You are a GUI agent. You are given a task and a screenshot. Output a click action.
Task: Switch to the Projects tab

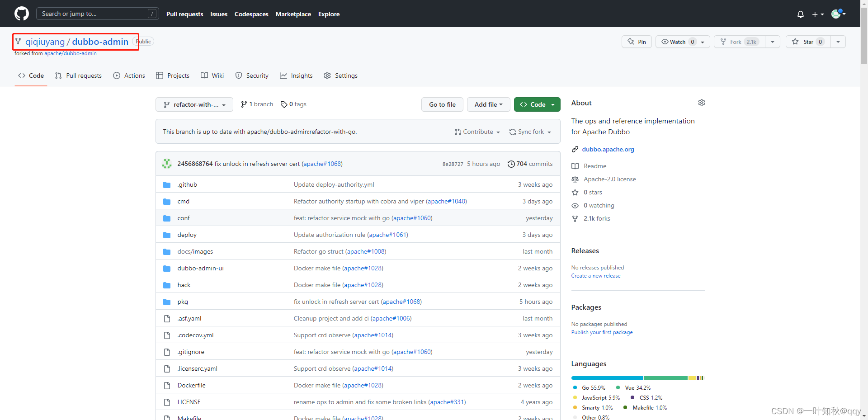tap(173, 76)
